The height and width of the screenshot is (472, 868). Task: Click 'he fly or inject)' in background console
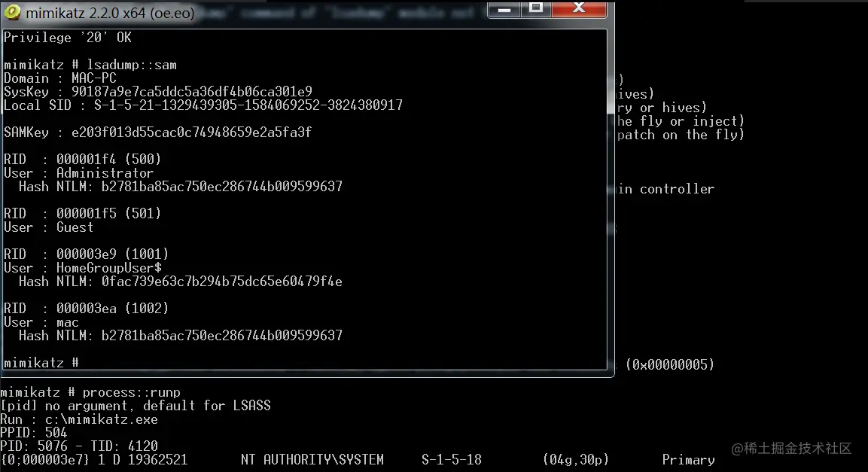point(681,121)
